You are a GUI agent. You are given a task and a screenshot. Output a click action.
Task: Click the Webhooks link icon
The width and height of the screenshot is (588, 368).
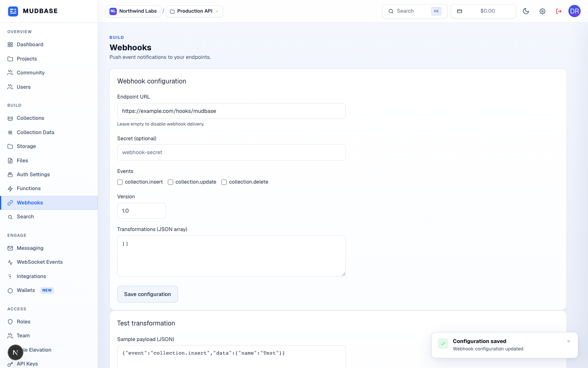[10, 203]
